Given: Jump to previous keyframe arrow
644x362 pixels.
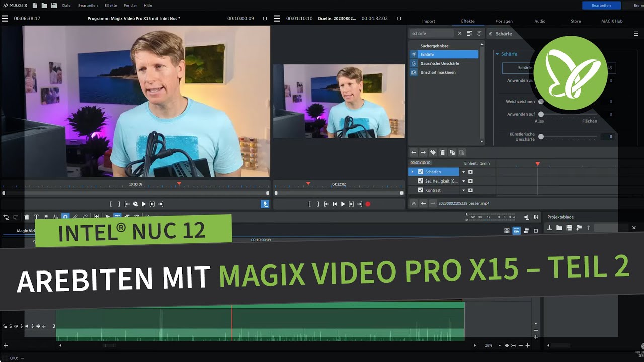Looking at the screenshot, I should click(x=414, y=152).
